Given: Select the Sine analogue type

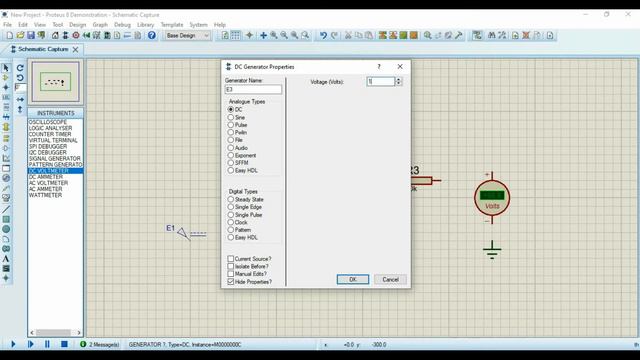Looking at the screenshot, I should click(231, 117).
